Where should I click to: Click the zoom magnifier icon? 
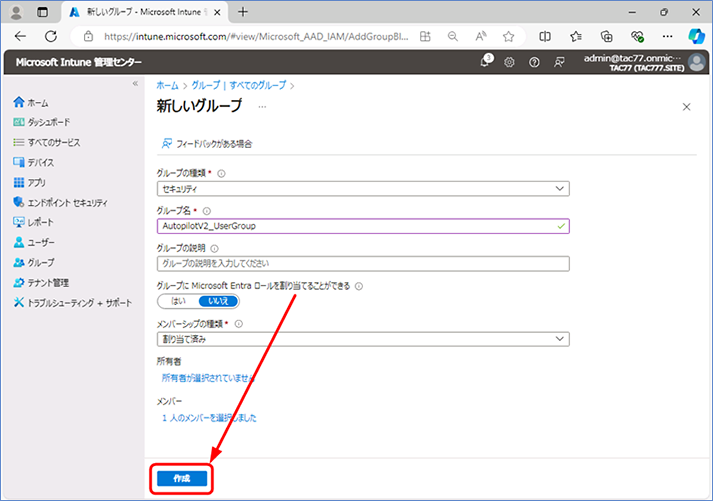pos(452,36)
